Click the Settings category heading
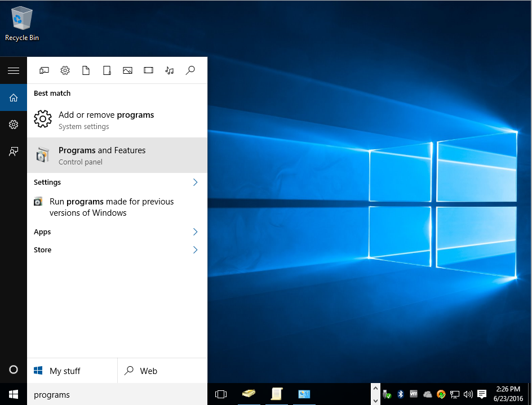This screenshot has height=405, width=532. [47, 182]
